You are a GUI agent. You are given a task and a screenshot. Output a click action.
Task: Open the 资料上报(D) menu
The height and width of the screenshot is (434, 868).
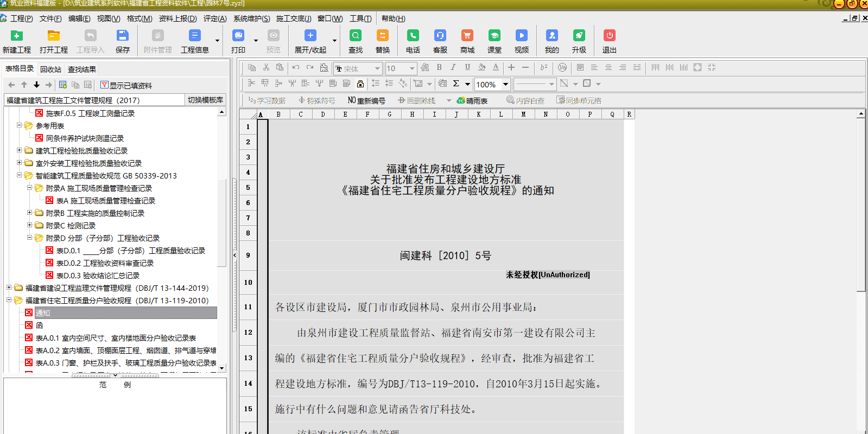pos(178,18)
